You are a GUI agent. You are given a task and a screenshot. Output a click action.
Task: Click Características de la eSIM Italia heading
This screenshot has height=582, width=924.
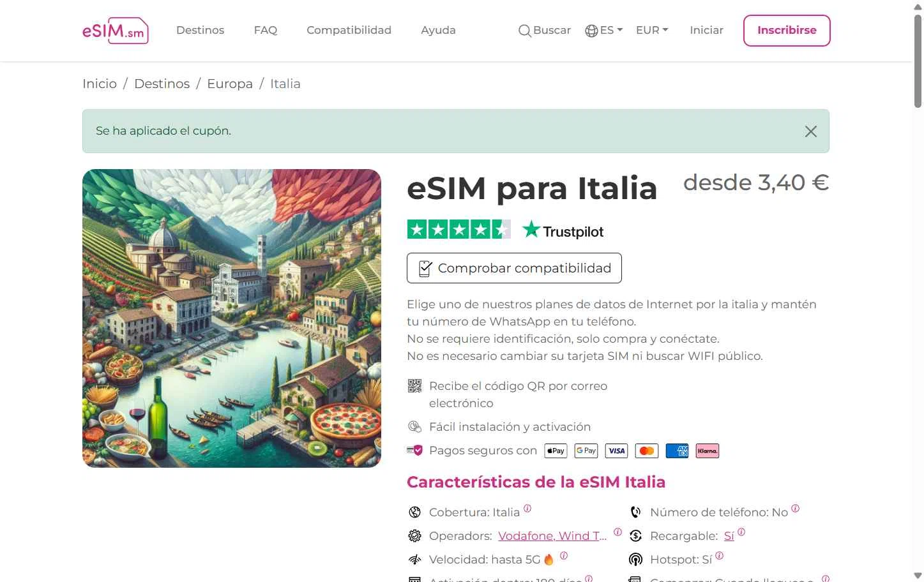(536, 482)
